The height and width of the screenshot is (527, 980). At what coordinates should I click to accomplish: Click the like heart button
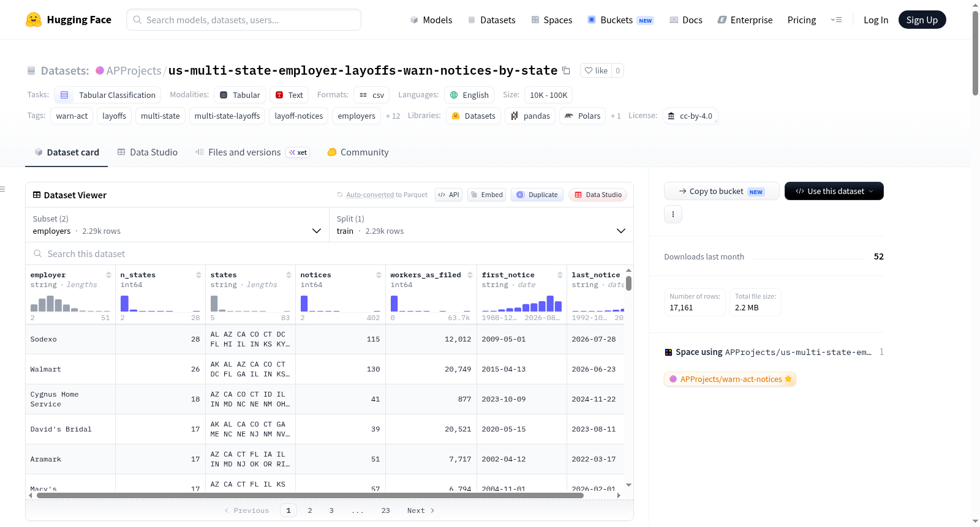(x=596, y=71)
